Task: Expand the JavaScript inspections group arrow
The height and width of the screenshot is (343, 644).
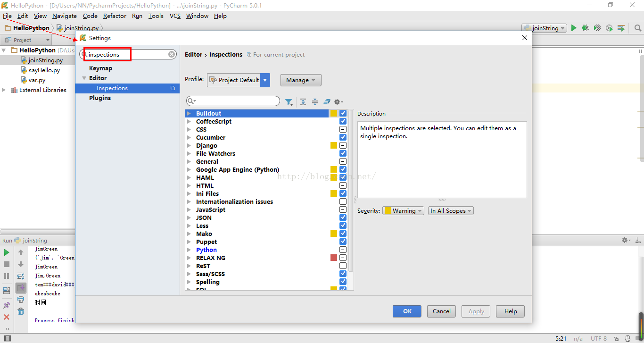Action: [x=189, y=209]
